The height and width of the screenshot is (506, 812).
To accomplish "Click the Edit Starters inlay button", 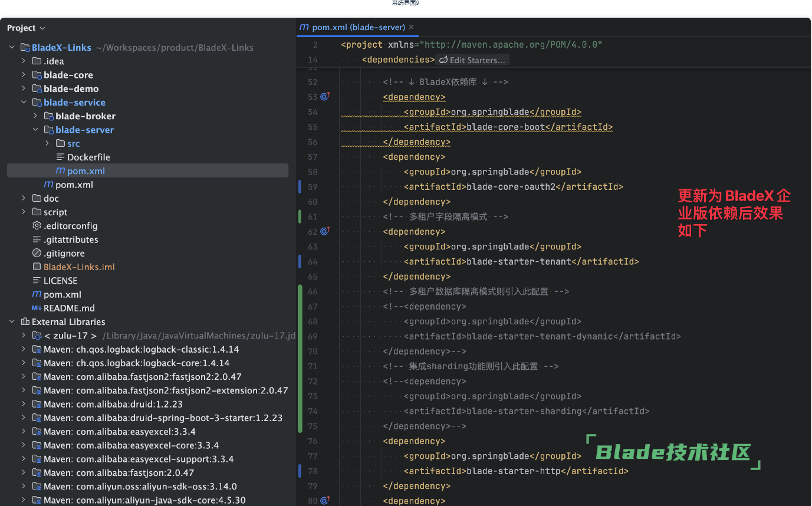I will tap(472, 60).
